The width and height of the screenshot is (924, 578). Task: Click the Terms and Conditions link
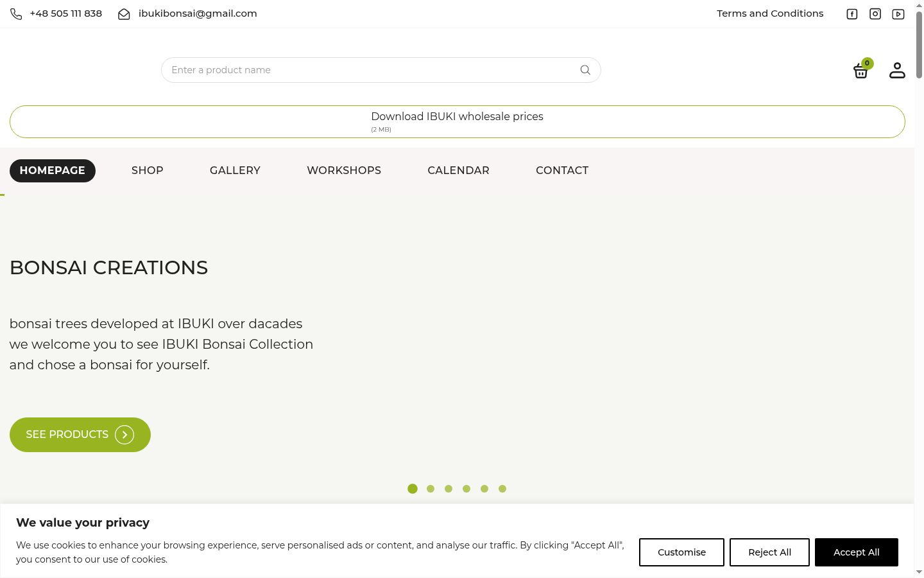coord(770,13)
